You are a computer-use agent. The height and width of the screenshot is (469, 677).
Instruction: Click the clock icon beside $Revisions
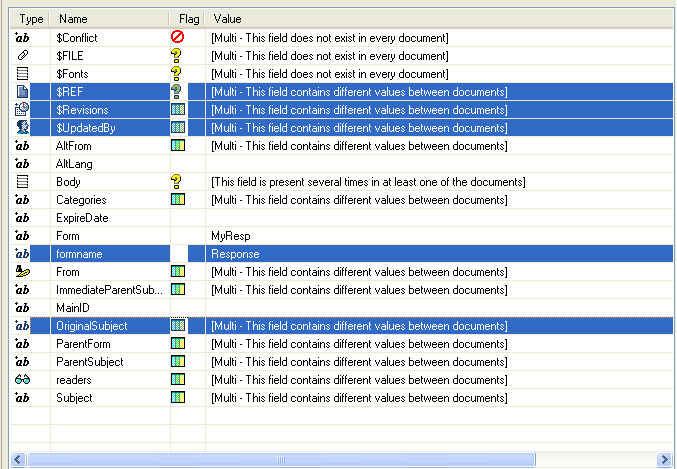[22, 110]
